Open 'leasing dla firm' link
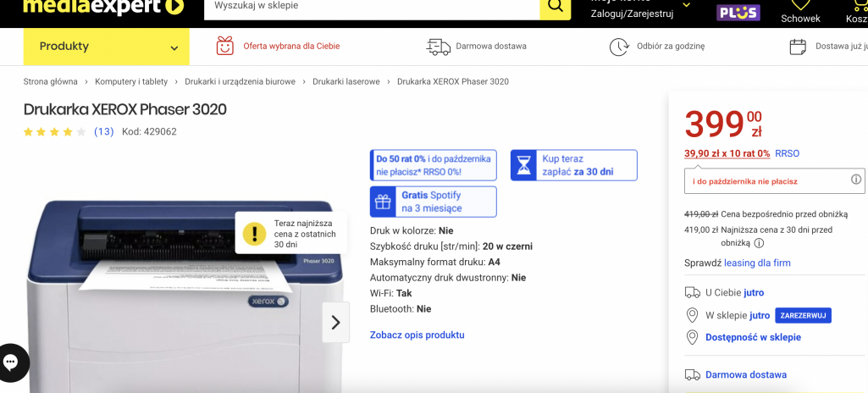The image size is (868, 393). 757,263
